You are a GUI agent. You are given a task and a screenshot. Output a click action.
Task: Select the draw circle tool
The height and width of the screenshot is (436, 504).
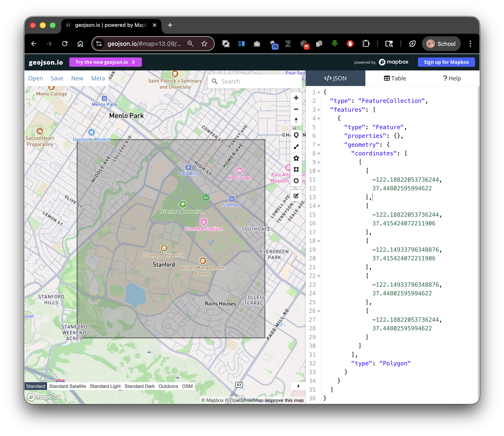pyautogui.click(x=296, y=181)
